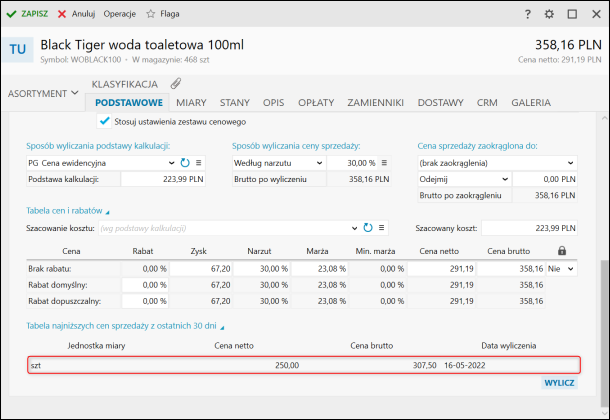Open the Według narzutu dropdown
Viewport: 610px width, 420px height.
279,163
